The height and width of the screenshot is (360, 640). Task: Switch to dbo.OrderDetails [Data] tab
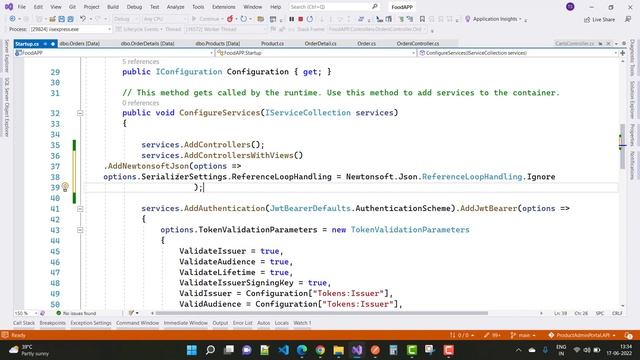147,43
